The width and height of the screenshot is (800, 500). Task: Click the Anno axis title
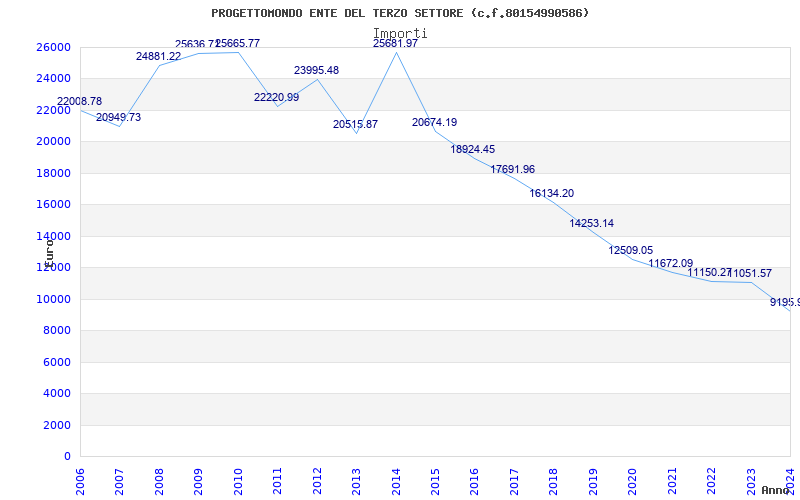tap(775, 490)
